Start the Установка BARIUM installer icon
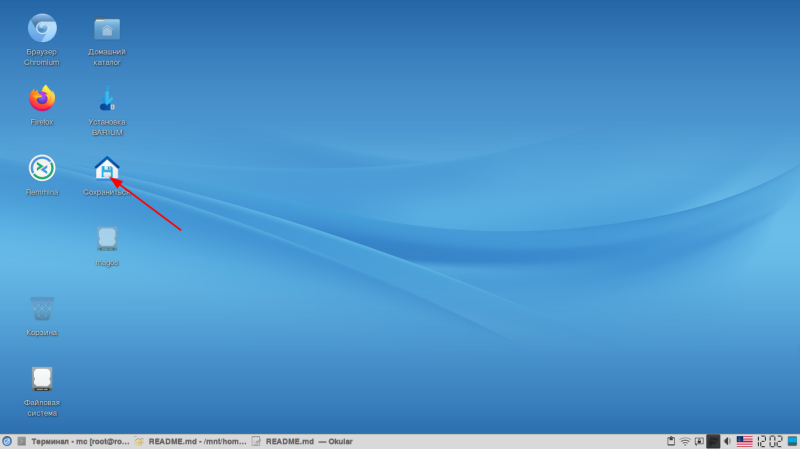Image resolution: width=800 pixels, height=449 pixels. click(107, 99)
